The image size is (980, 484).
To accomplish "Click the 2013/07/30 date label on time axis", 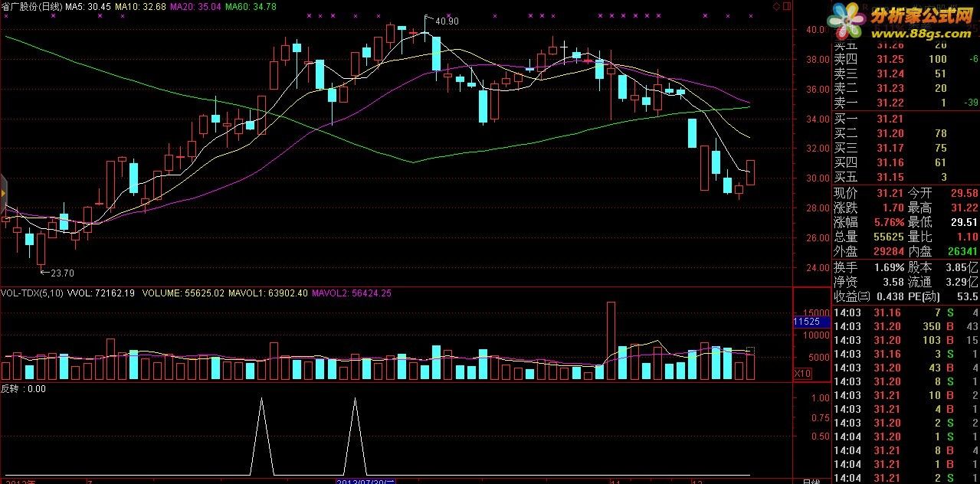I will pyautogui.click(x=366, y=480).
